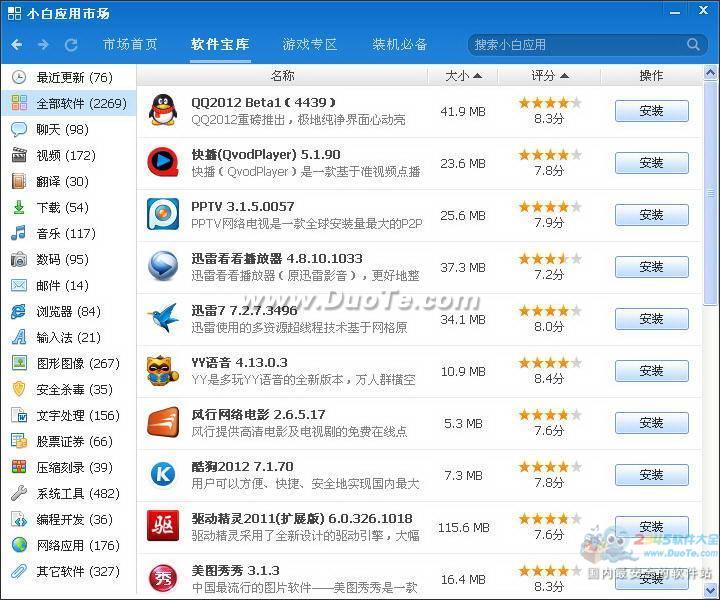The image size is (720, 600).
Task: Click the 浏览器 IE icon
Action: click(19, 311)
